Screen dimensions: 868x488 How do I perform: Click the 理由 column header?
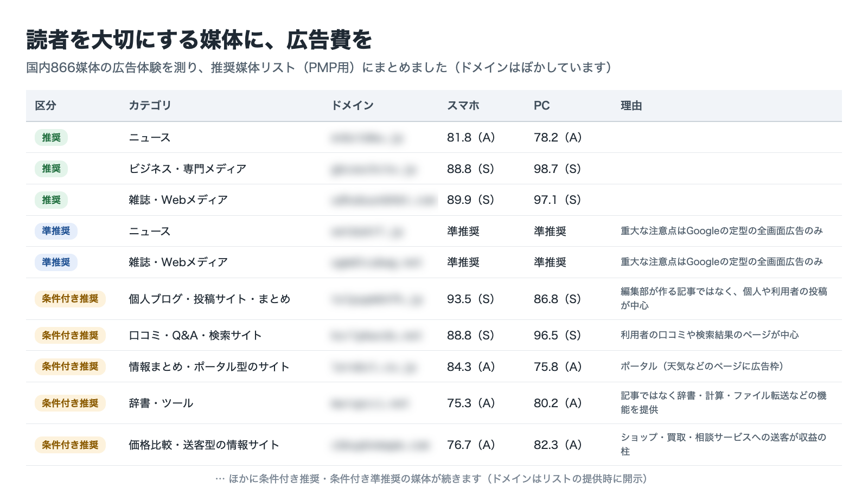click(x=631, y=106)
